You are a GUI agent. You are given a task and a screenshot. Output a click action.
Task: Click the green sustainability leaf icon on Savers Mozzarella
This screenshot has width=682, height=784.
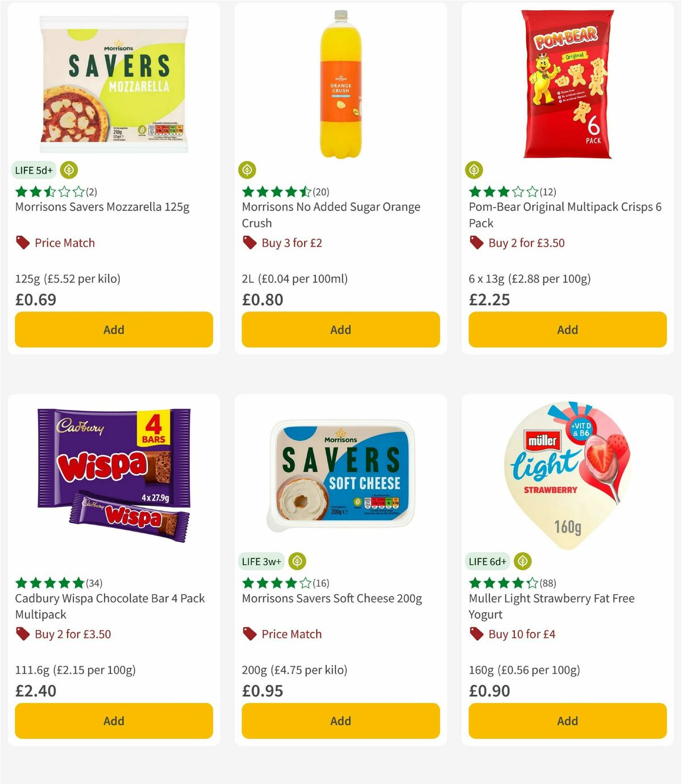click(x=69, y=169)
